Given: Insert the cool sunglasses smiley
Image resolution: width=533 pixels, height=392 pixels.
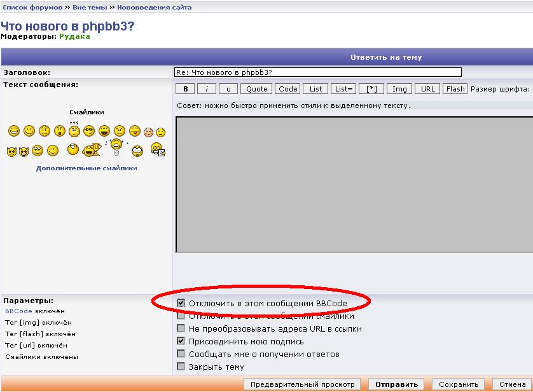Looking at the screenshot, I should point(88,131).
